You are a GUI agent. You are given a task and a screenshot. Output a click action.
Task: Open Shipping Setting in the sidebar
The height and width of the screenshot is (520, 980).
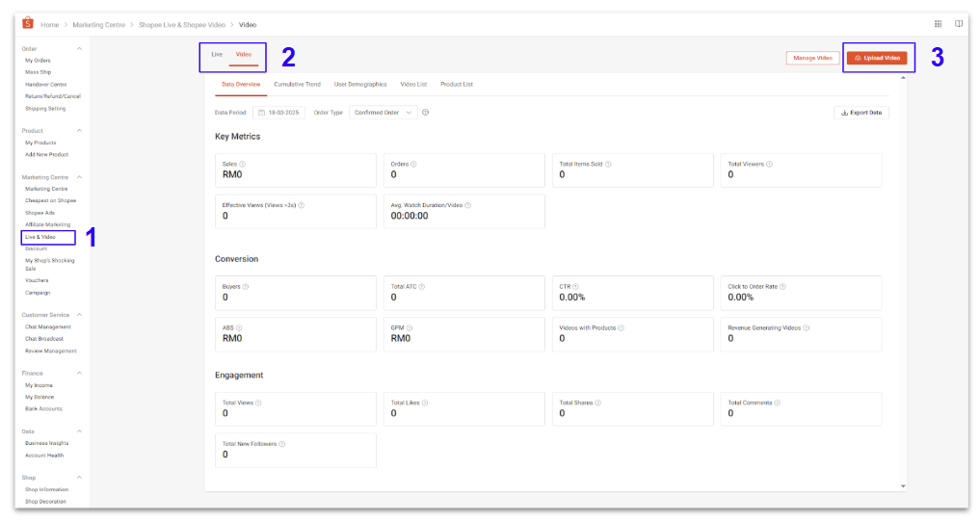coord(45,109)
